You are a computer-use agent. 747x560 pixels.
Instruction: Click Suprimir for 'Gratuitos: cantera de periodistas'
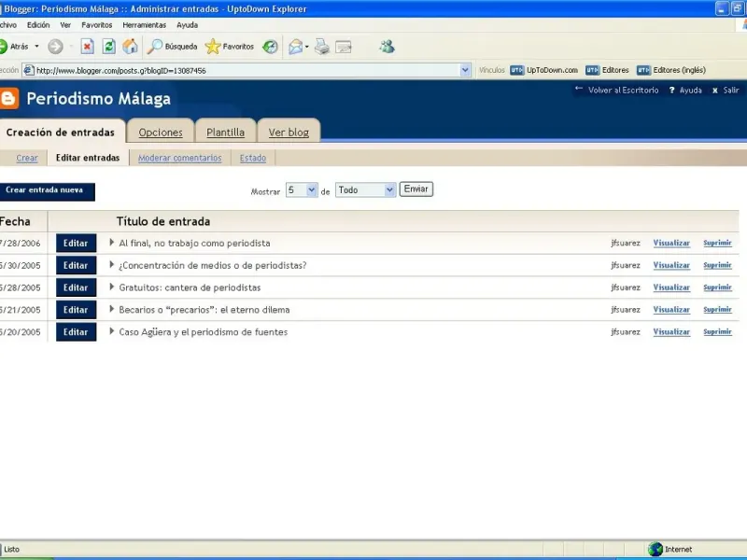pyautogui.click(x=717, y=287)
